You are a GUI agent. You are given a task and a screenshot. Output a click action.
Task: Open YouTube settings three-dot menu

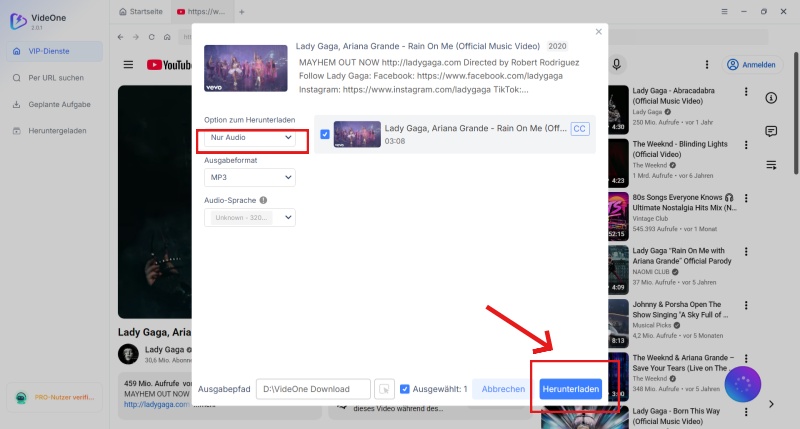coord(707,64)
